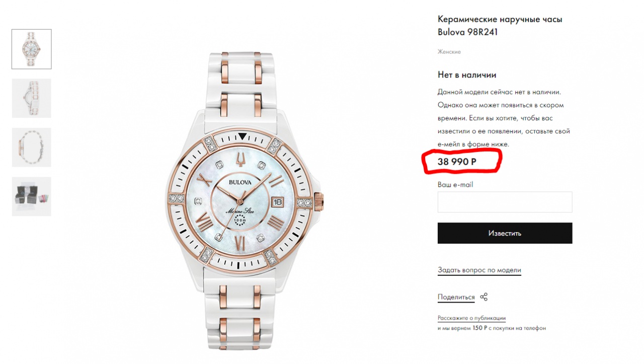This screenshot has height=364, width=644.
Task: Select the first front-view watch thumbnail
Action: click(32, 49)
